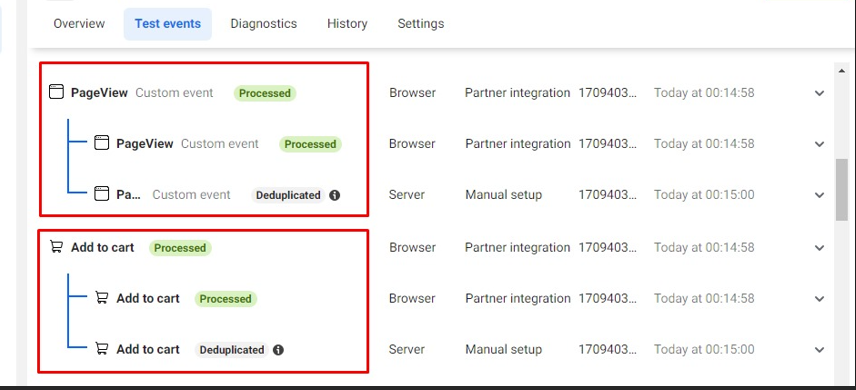
Task: Expand the top PageView Browser row chevron
Action: point(819,93)
